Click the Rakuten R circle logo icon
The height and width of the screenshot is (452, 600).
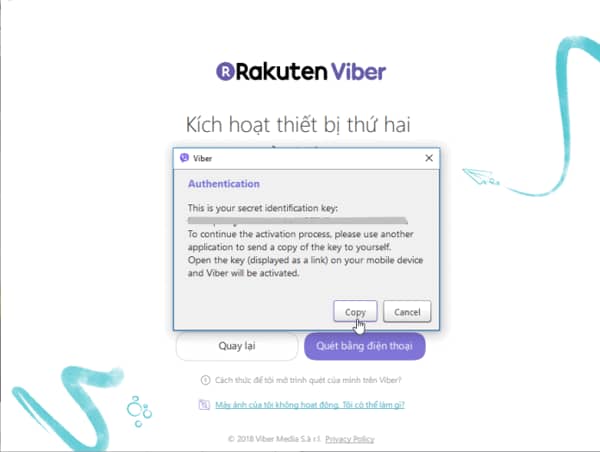(225, 72)
